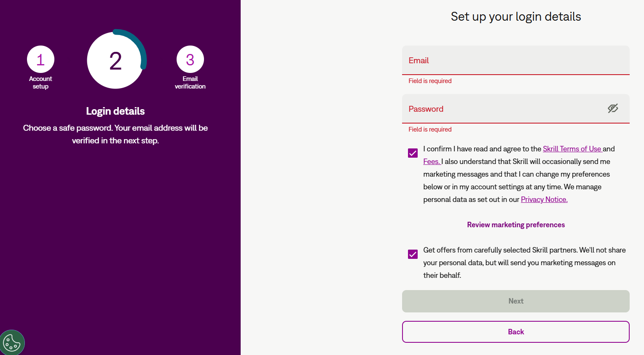The width and height of the screenshot is (644, 355).
Task: Focus the Password input field
Action: point(504,109)
